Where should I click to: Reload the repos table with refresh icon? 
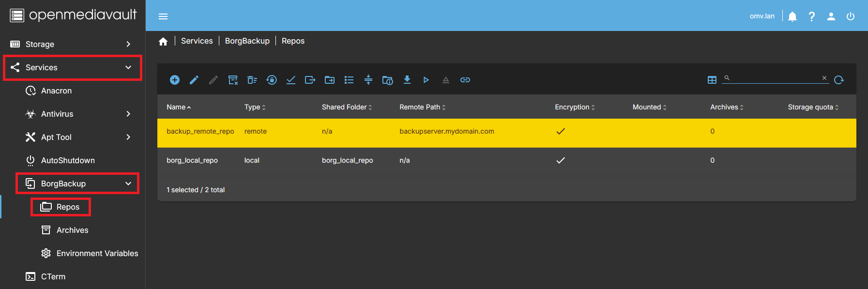(x=839, y=80)
